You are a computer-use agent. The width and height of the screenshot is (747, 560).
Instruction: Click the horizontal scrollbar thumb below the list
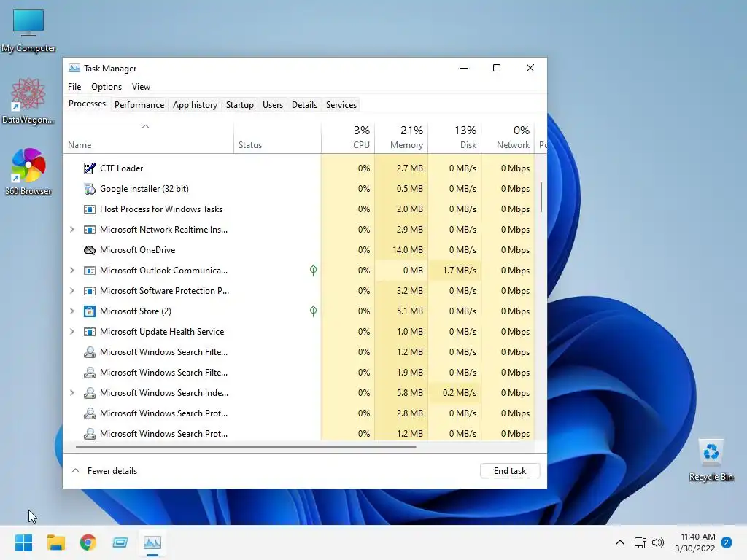(x=246, y=447)
